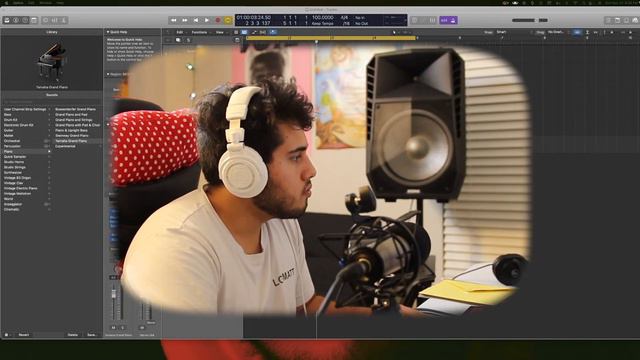Click the Quick Help button in the control bar
Image resolution: width=640 pixels, height=360 pixels.
[25, 20]
